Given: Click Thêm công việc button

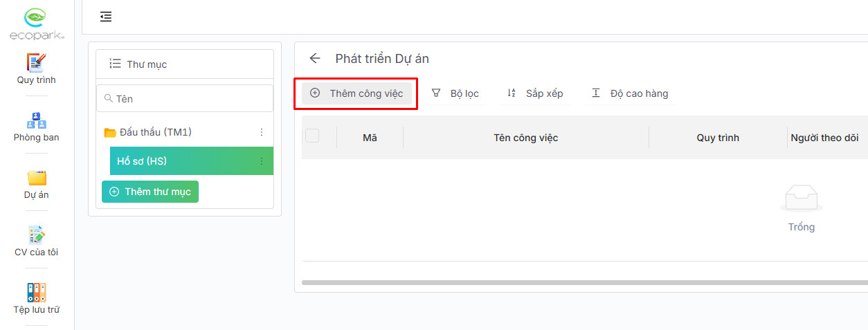Looking at the screenshot, I should [x=356, y=93].
